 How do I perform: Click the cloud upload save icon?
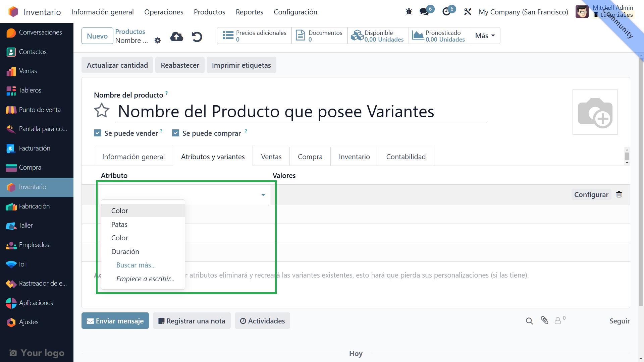point(177,37)
